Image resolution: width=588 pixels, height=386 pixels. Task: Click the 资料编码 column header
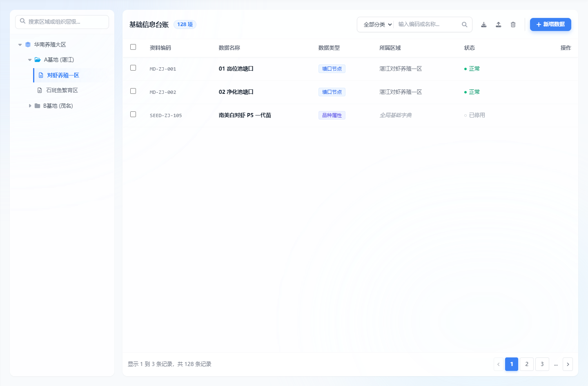coord(160,48)
